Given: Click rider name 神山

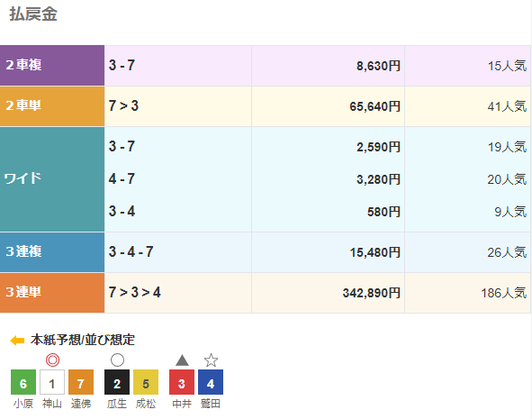Looking at the screenshot, I should click(x=52, y=404).
